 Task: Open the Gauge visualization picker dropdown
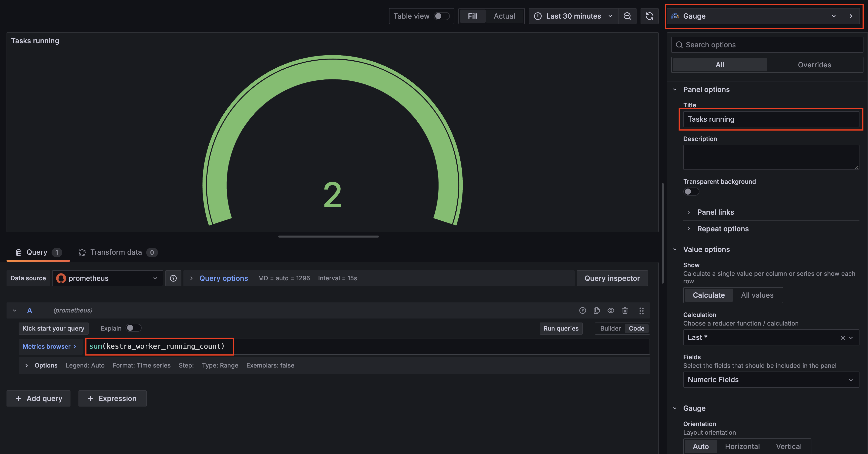833,16
